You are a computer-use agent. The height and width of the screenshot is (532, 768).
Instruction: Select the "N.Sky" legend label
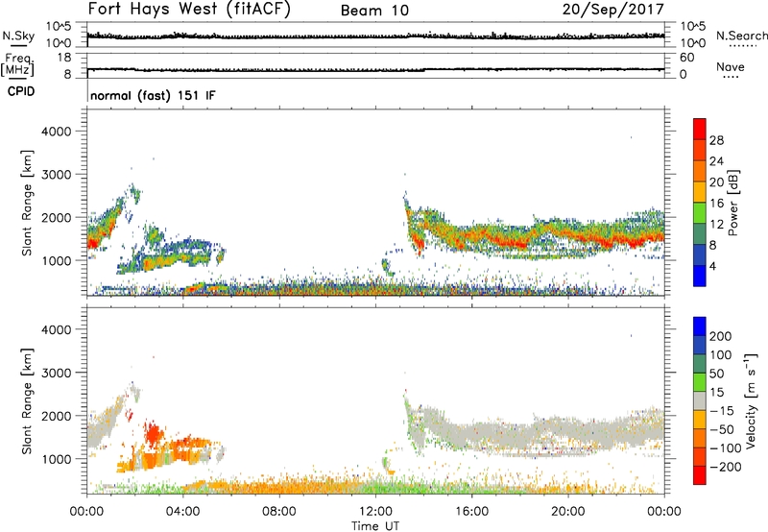pyautogui.click(x=18, y=36)
